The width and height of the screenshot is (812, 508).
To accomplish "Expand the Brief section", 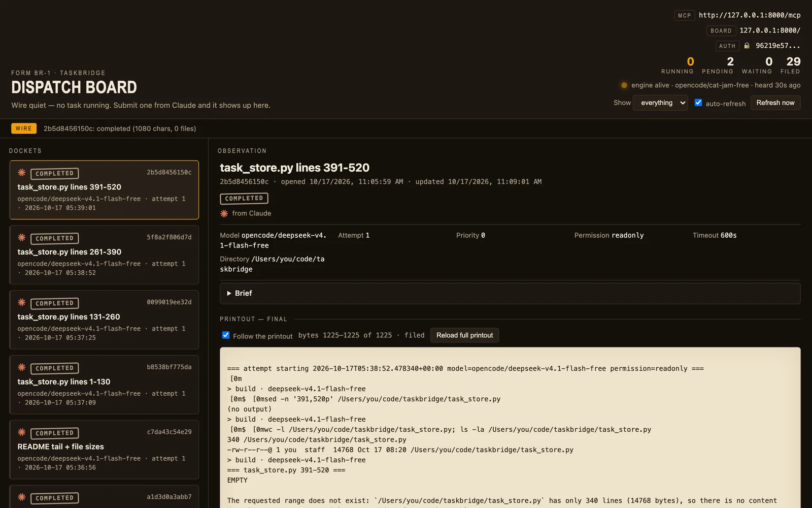I will pyautogui.click(x=510, y=294).
